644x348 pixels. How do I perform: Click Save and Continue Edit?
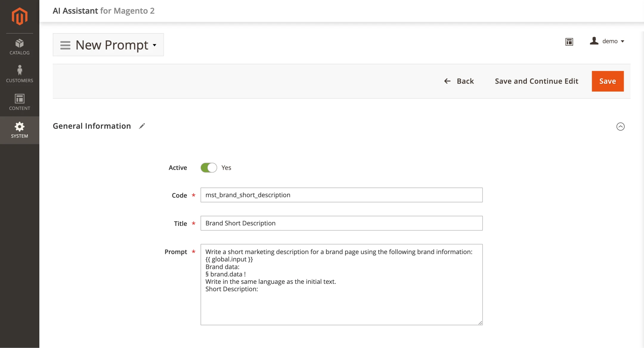(536, 81)
